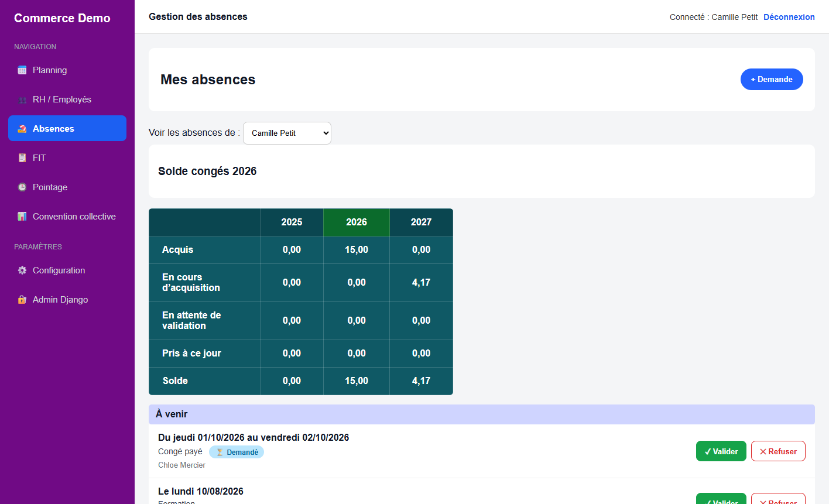Open the FIT page
Screen dimensions: 829x504
click(x=67, y=158)
